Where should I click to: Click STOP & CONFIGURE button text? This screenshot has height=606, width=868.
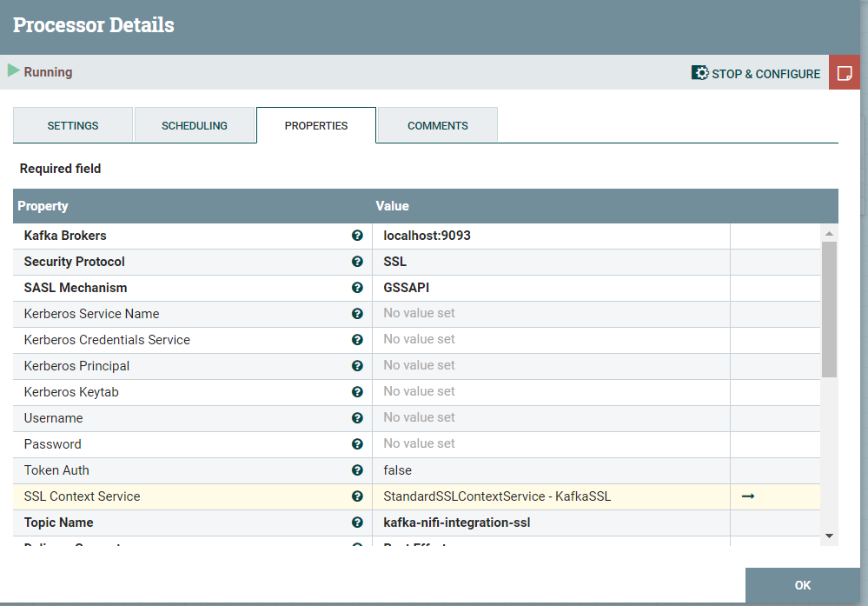(765, 74)
